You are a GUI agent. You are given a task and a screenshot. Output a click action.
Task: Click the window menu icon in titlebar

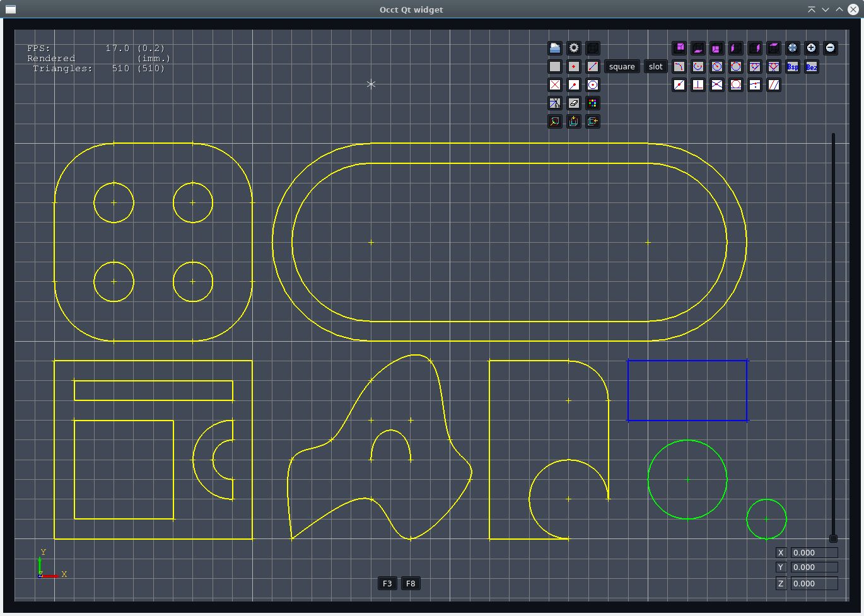pos(10,9)
